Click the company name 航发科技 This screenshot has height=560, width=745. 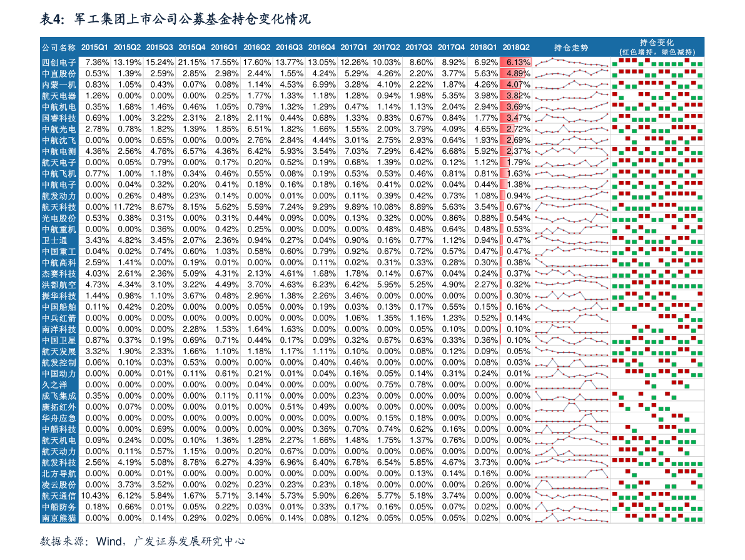coord(58,462)
